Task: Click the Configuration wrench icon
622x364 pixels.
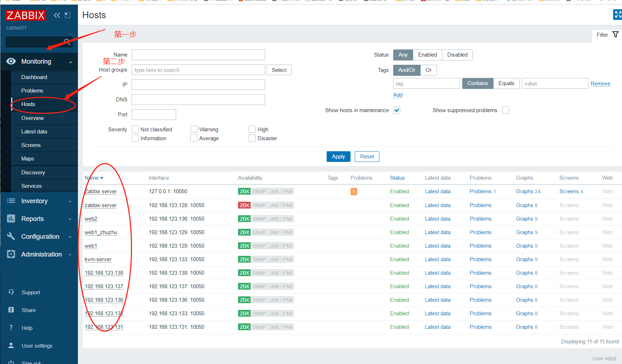Action: click(x=11, y=236)
